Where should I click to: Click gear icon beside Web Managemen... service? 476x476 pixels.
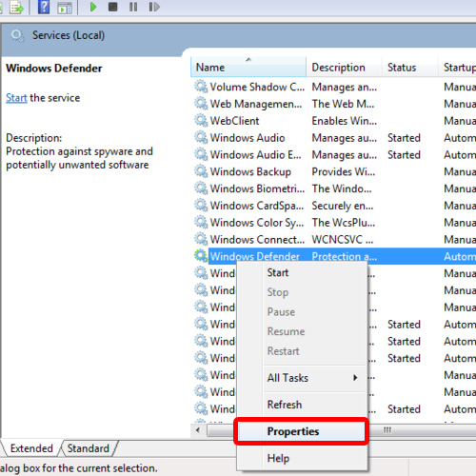201,104
